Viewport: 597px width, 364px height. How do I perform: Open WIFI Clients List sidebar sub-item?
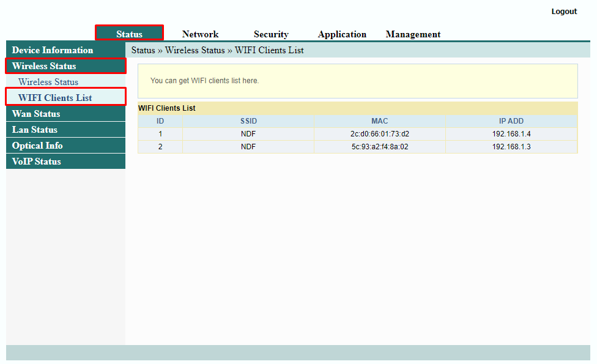click(x=55, y=98)
